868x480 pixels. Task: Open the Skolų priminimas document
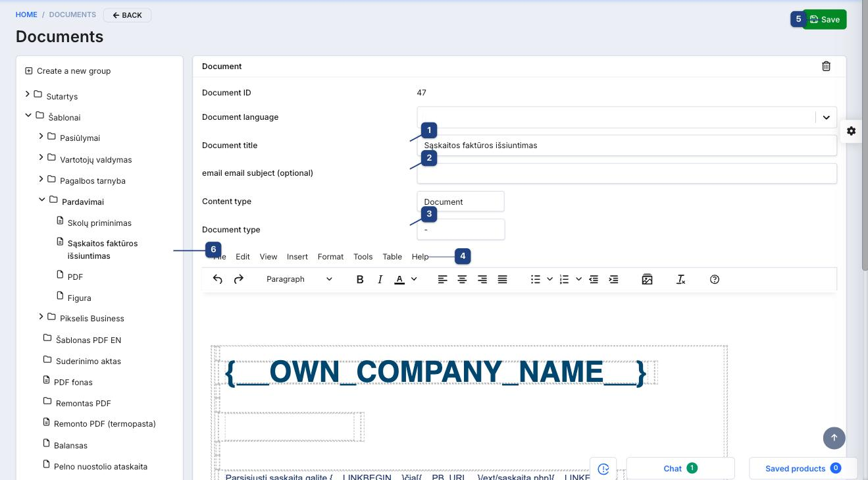[x=99, y=223]
